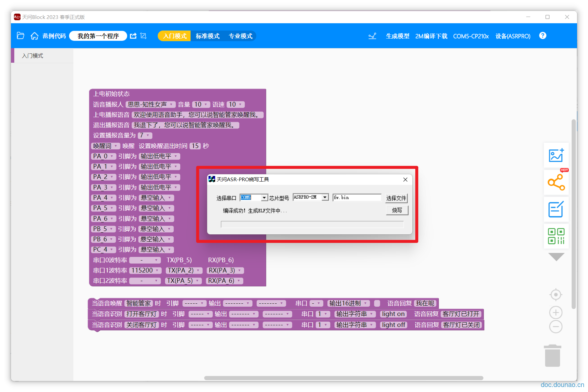588x392 pixels.
Task: Open PA_1 输出低电平 mode dropdown
Action: click(x=159, y=167)
